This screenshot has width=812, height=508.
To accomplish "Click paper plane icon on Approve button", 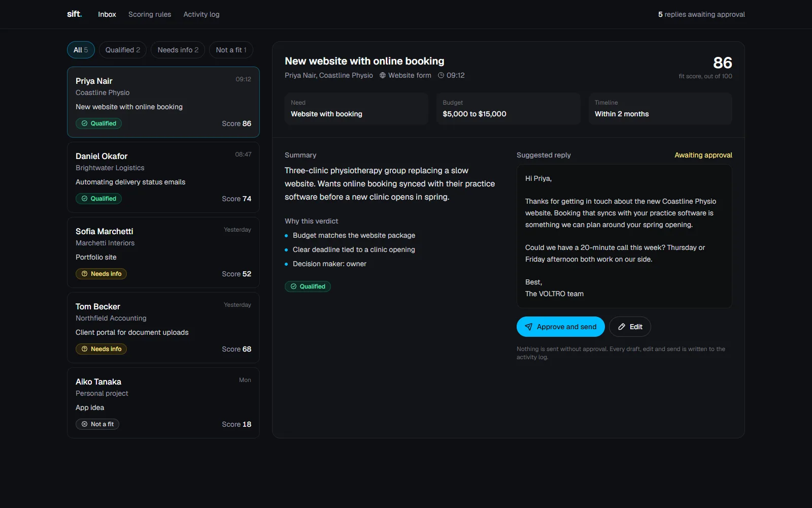I will coord(529,327).
